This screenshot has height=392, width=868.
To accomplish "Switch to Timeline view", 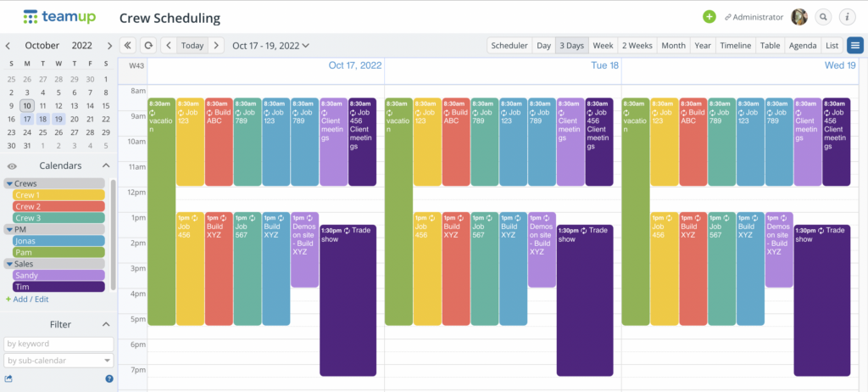I will tap(735, 46).
